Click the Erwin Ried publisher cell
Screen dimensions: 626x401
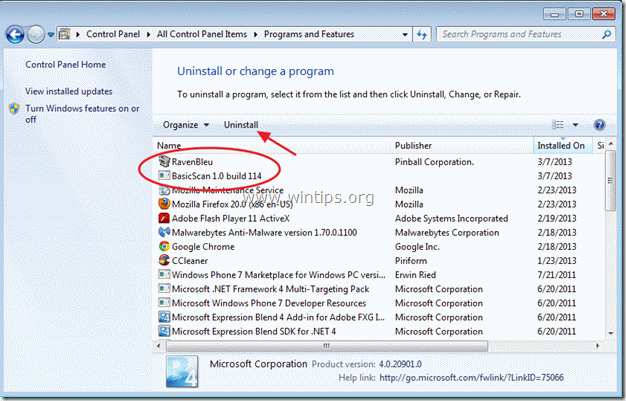[x=415, y=275]
